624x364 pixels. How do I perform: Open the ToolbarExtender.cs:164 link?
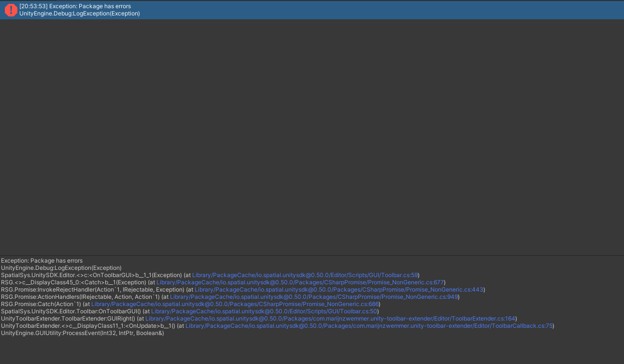tap(332, 318)
